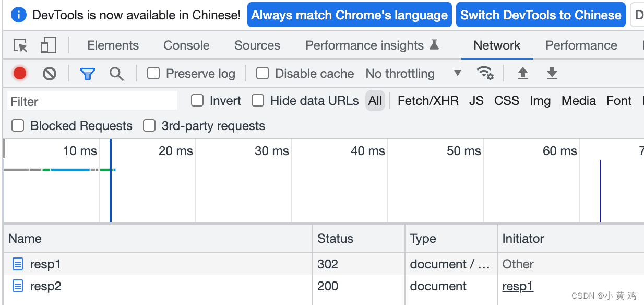Viewport: 644px width, 305px height.
Task: Filter by JS requests
Action: click(476, 101)
